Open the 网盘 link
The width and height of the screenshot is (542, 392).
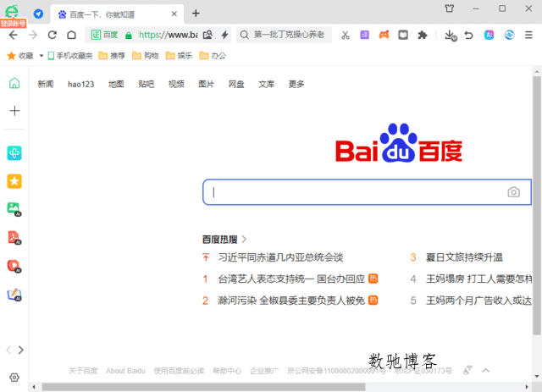(236, 84)
